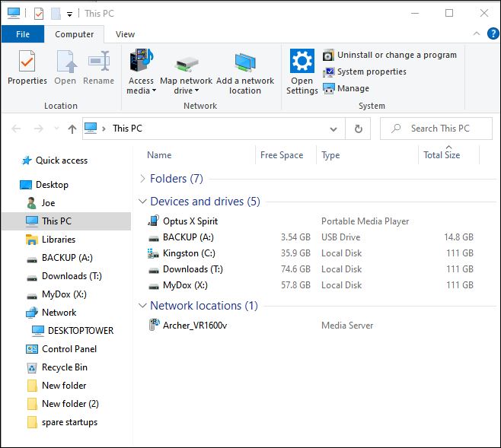This screenshot has height=448, width=501.
Task: Sort by the Name column header
Action: point(159,155)
